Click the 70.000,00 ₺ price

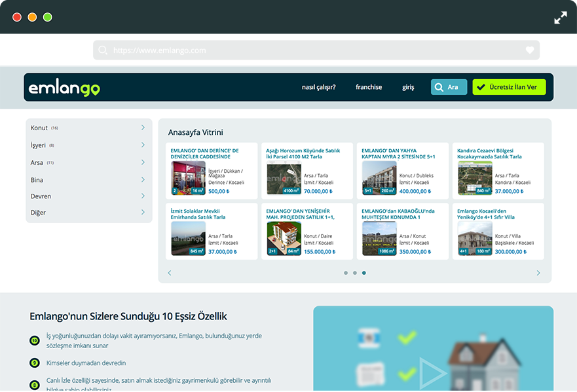click(318, 191)
